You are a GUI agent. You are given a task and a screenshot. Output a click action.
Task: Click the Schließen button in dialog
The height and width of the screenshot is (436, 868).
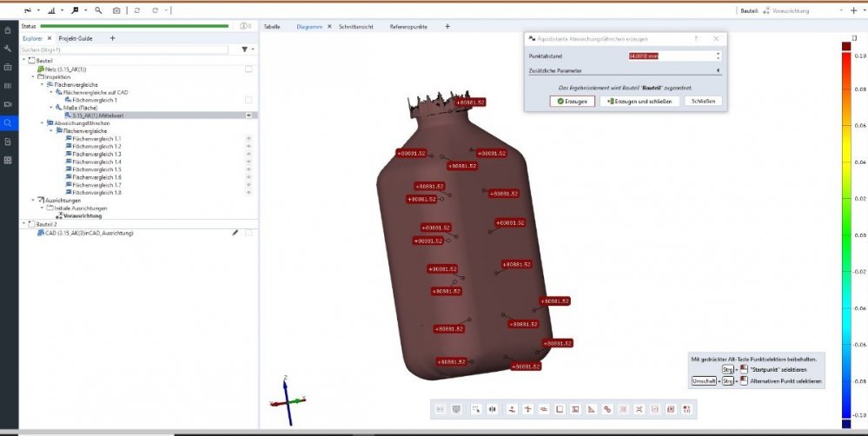coord(703,101)
